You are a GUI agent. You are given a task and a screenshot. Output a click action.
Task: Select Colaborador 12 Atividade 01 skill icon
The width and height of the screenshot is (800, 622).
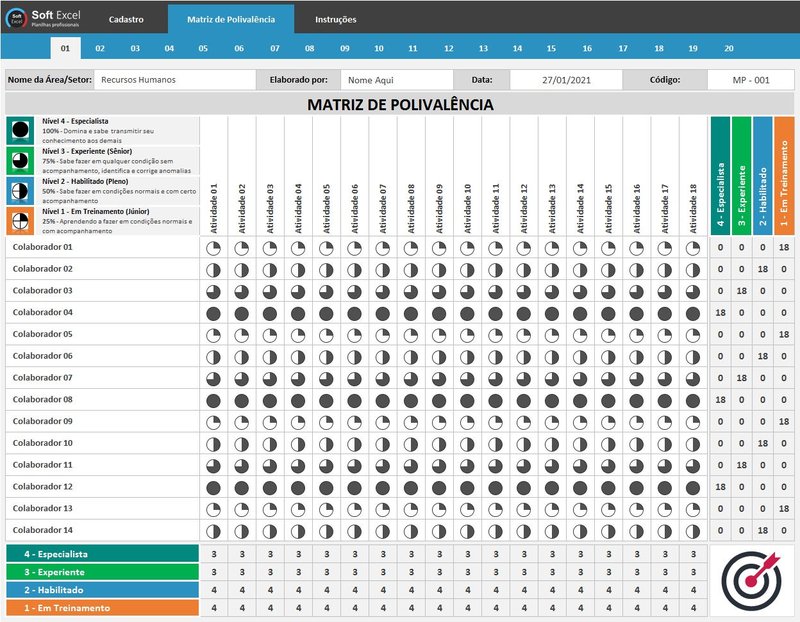(x=213, y=488)
